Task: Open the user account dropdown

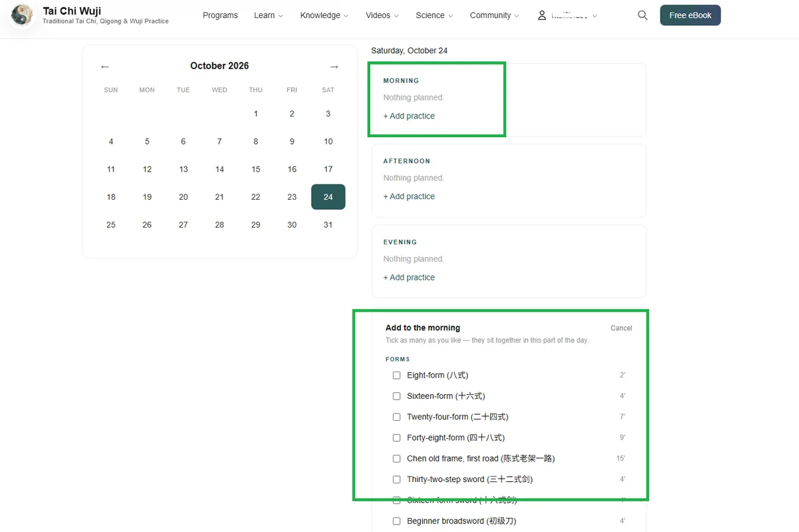Action: [567, 15]
